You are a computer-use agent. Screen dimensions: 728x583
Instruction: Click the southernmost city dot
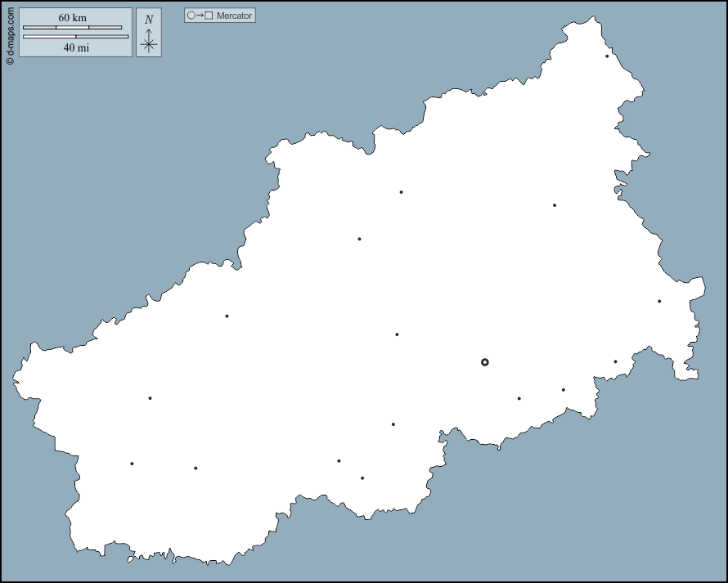(362, 478)
